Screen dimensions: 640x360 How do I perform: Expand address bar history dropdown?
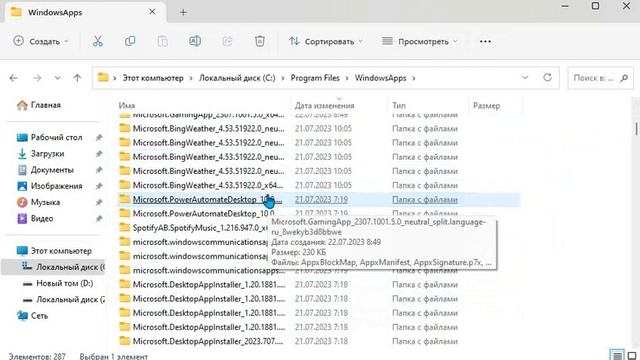pyautogui.click(x=525, y=78)
